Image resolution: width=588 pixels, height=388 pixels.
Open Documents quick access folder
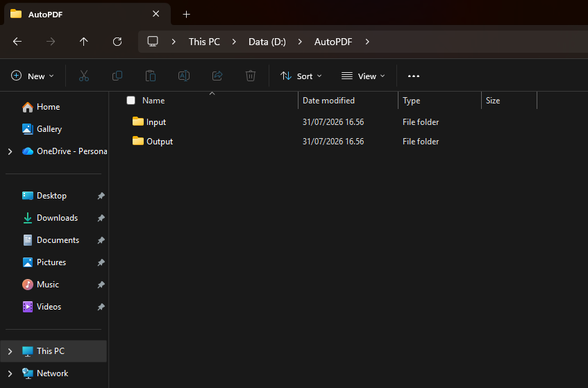[58, 240]
